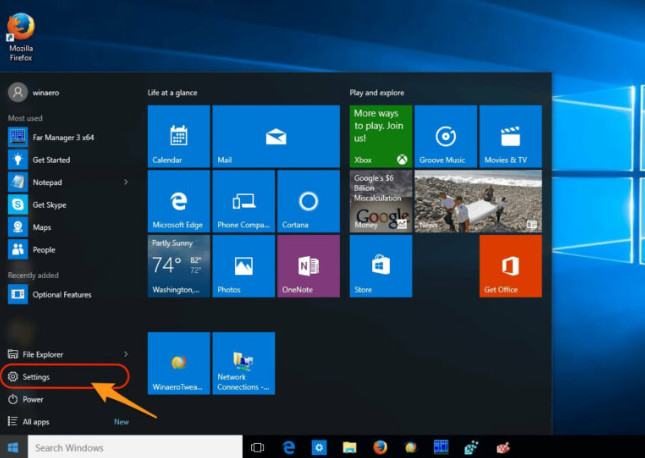645x458 pixels.
Task: Open File Explorer on taskbar
Action: pyautogui.click(x=349, y=447)
